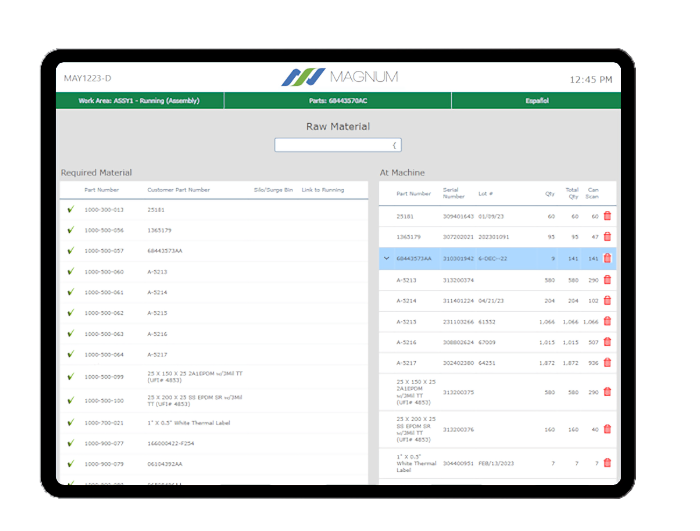Viewport: 700px width, 531px height.
Task: Click the Raw Material scan input field
Action: click(x=338, y=145)
